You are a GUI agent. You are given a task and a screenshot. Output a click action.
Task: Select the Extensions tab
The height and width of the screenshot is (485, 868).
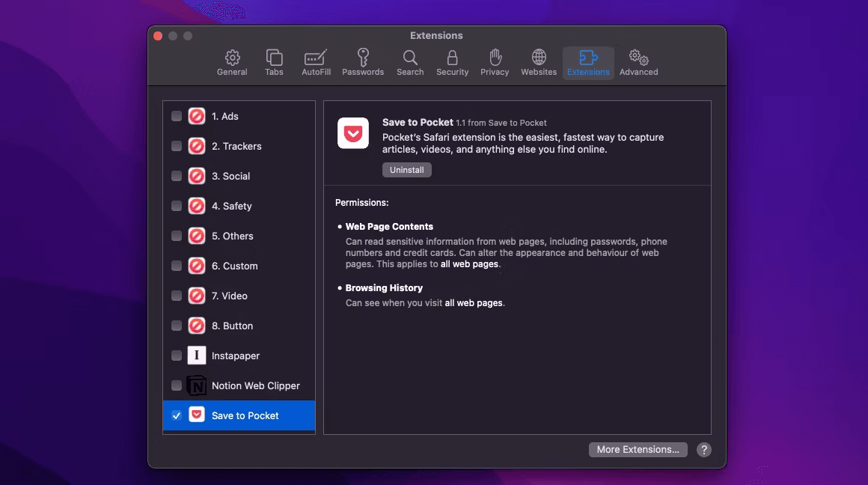(588, 63)
